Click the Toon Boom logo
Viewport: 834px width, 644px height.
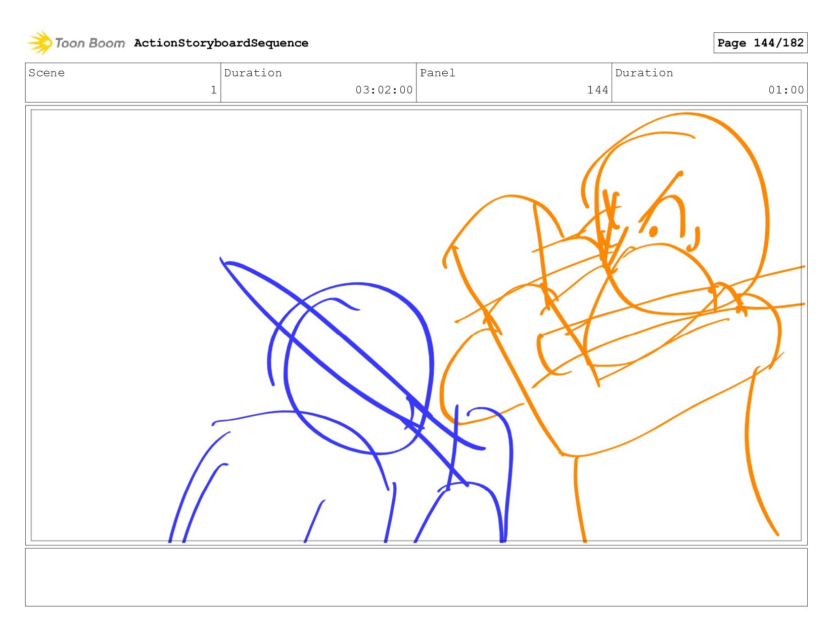[x=76, y=43]
